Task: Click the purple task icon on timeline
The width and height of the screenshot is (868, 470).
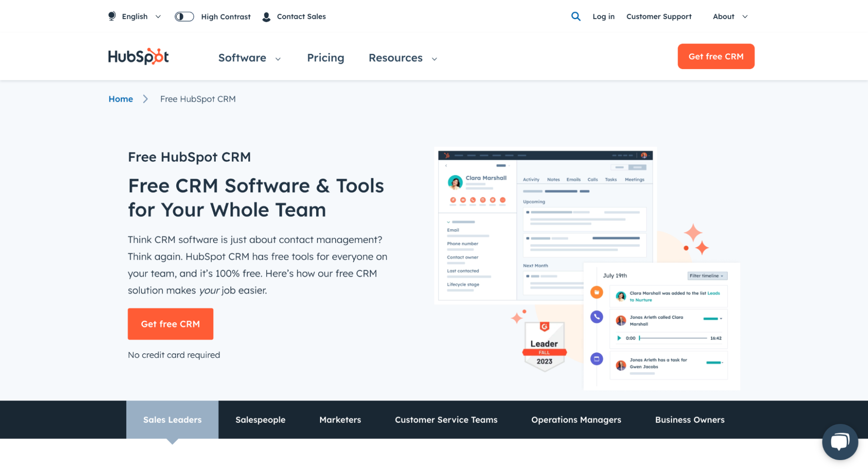Action: pos(597,359)
